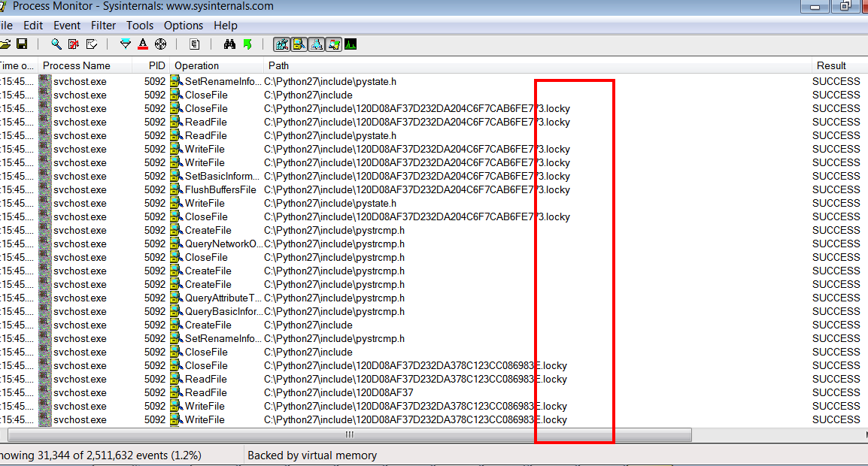Toggle Show Profiling Events graph icon

pyautogui.click(x=351, y=44)
